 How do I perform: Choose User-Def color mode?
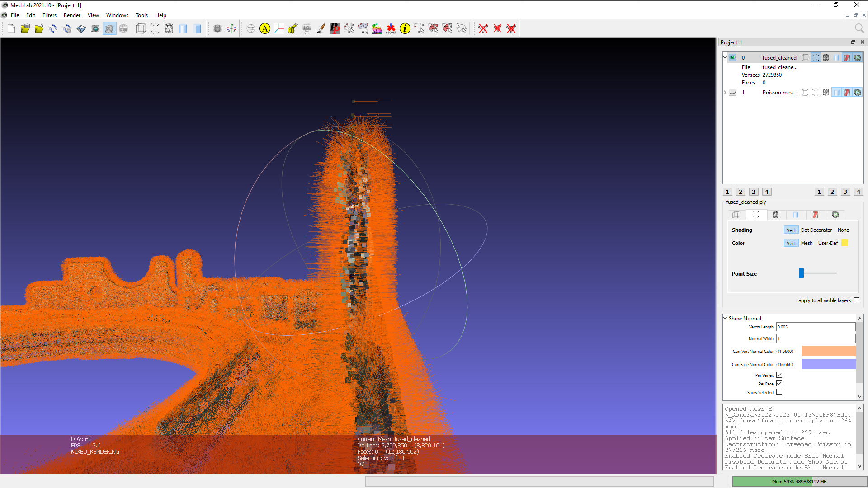coord(828,243)
